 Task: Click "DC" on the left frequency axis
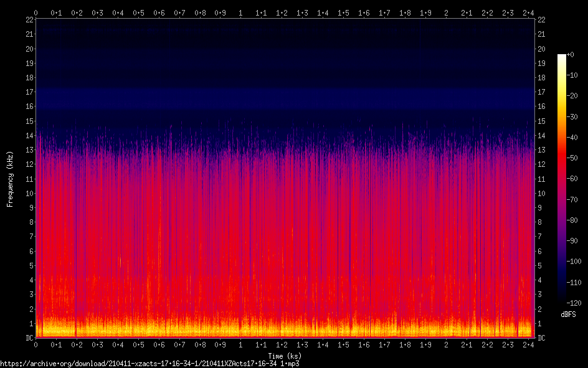pyautogui.click(x=30, y=338)
